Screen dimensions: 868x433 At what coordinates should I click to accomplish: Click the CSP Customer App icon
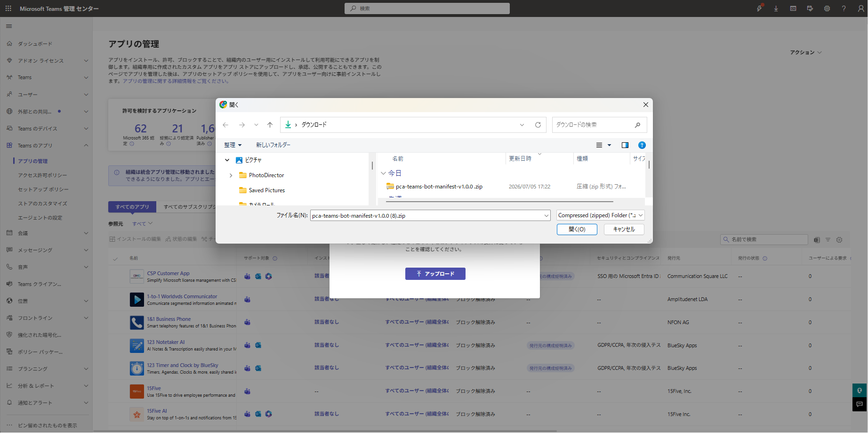137,276
